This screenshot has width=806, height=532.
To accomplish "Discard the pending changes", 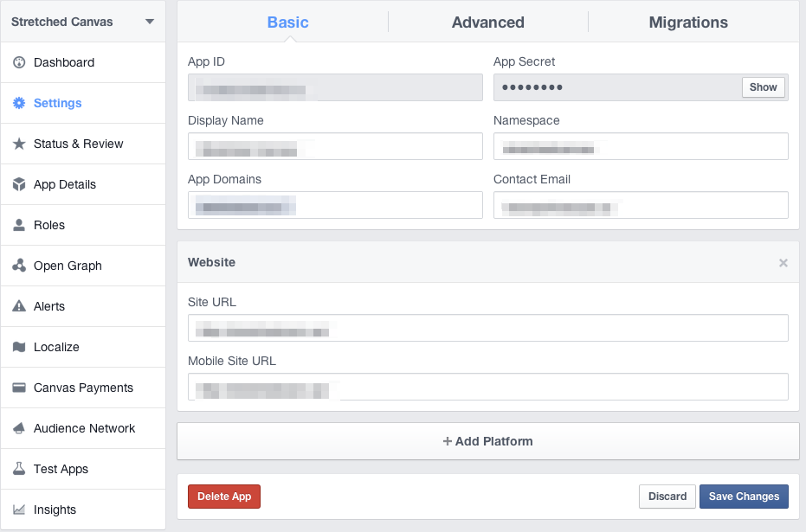I will click(x=667, y=497).
